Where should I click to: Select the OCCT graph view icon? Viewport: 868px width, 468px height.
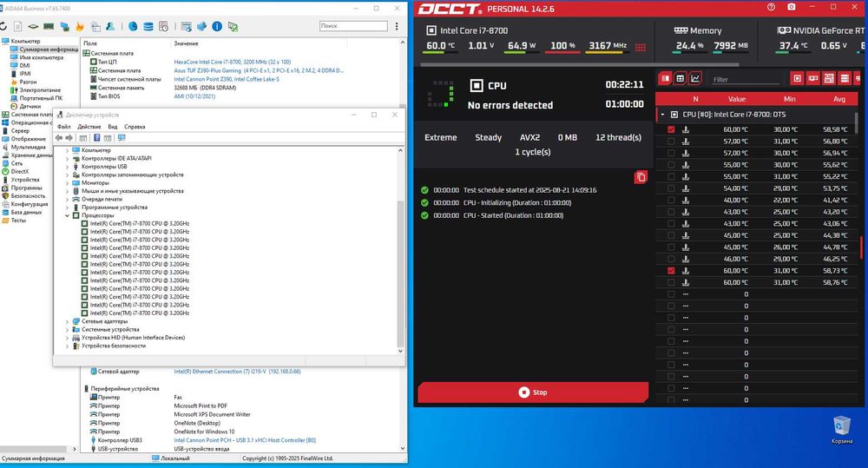(x=695, y=79)
